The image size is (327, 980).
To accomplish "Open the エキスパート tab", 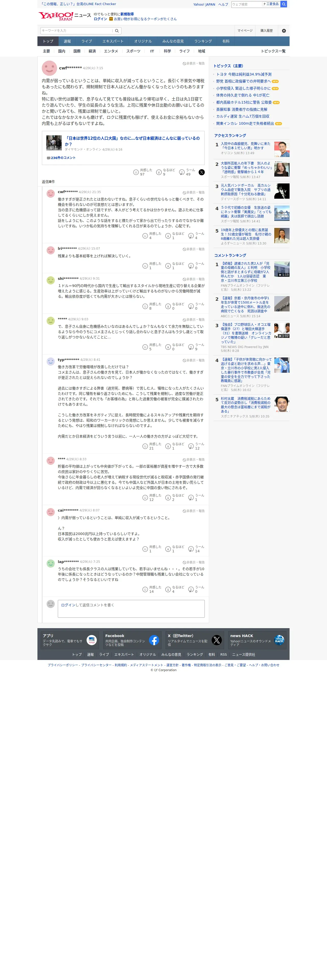I will 113,41.
